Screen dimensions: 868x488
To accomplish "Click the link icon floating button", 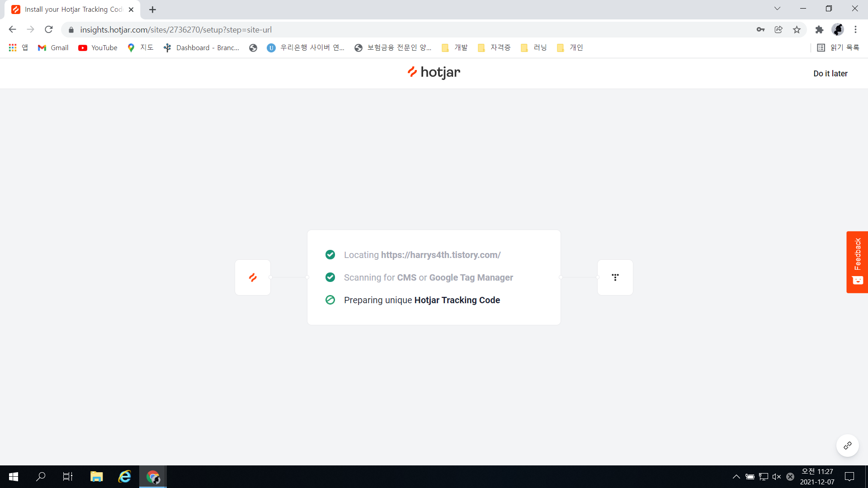I will (x=847, y=446).
